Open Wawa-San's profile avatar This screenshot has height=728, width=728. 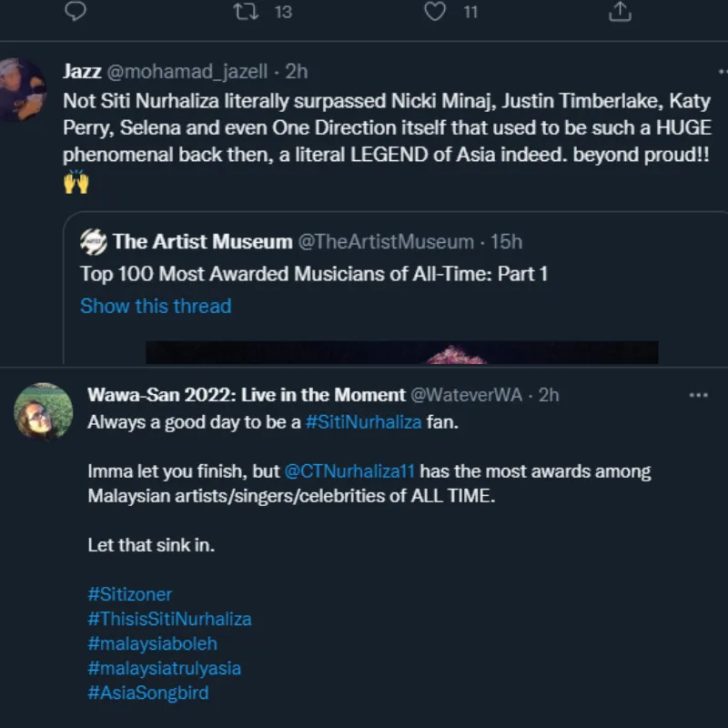[43, 411]
